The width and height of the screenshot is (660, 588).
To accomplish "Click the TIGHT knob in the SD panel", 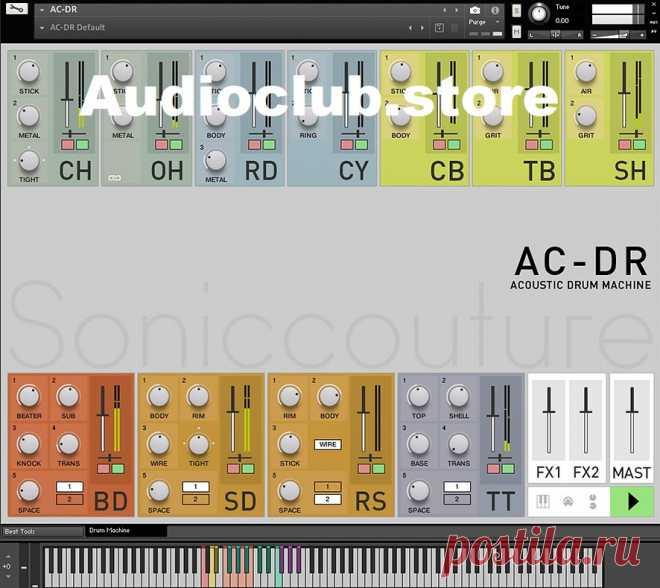I will [198, 444].
